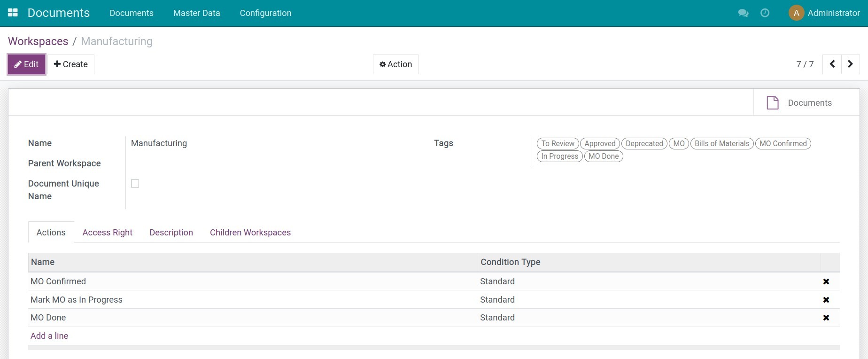Expand the Master Data menu

click(x=196, y=13)
